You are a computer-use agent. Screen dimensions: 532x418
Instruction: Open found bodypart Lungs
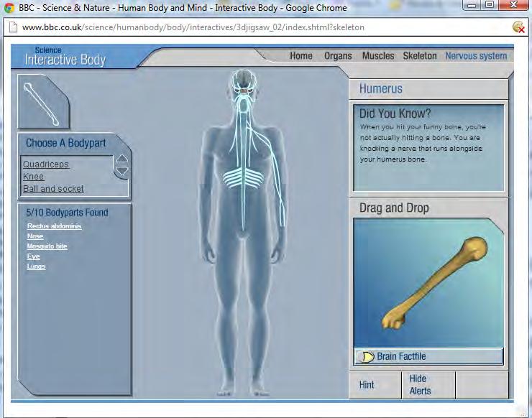36,266
